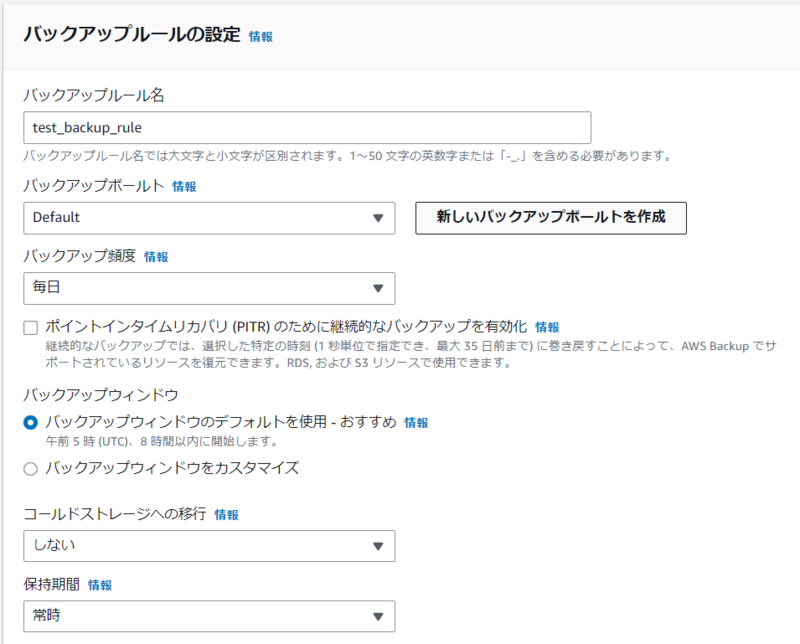Click the 午前 5 時 (UTC) description text

coord(162,441)
